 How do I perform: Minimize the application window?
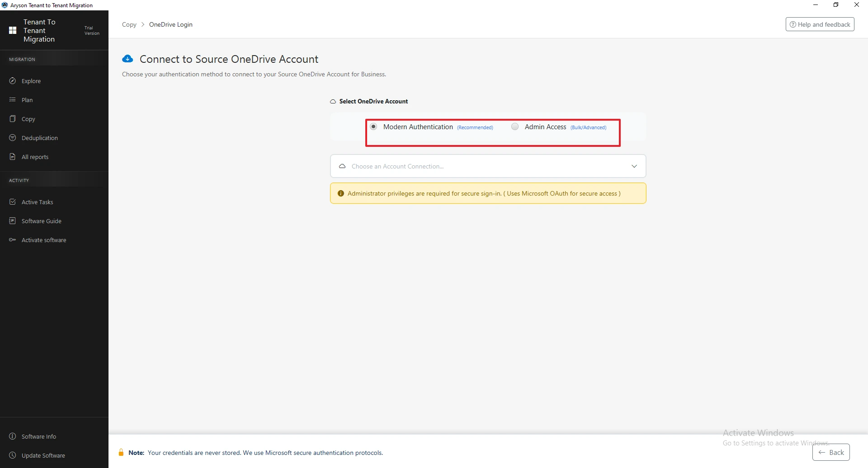816,5
